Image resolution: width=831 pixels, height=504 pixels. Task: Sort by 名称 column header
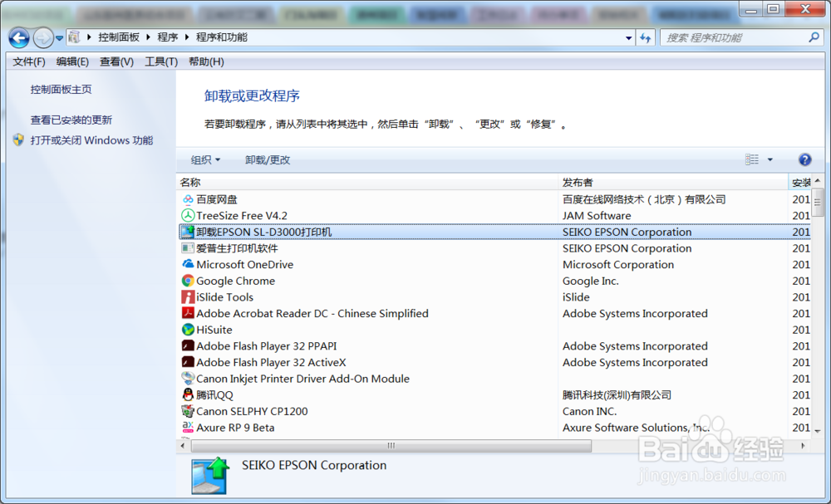(367, 183)
